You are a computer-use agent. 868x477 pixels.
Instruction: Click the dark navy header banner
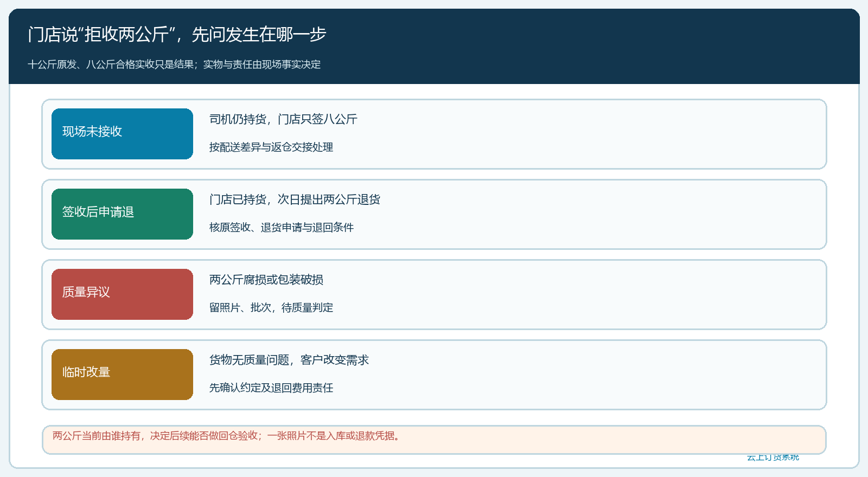pos(434,46)
